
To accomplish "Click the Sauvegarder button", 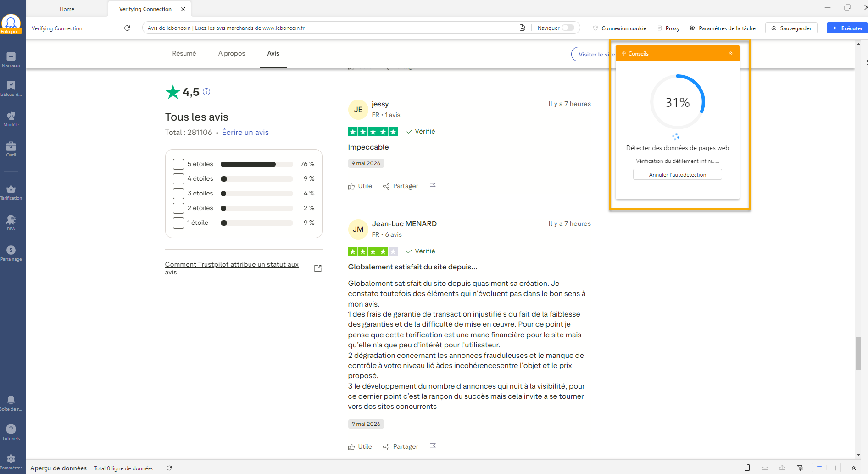I will (791, 28).
